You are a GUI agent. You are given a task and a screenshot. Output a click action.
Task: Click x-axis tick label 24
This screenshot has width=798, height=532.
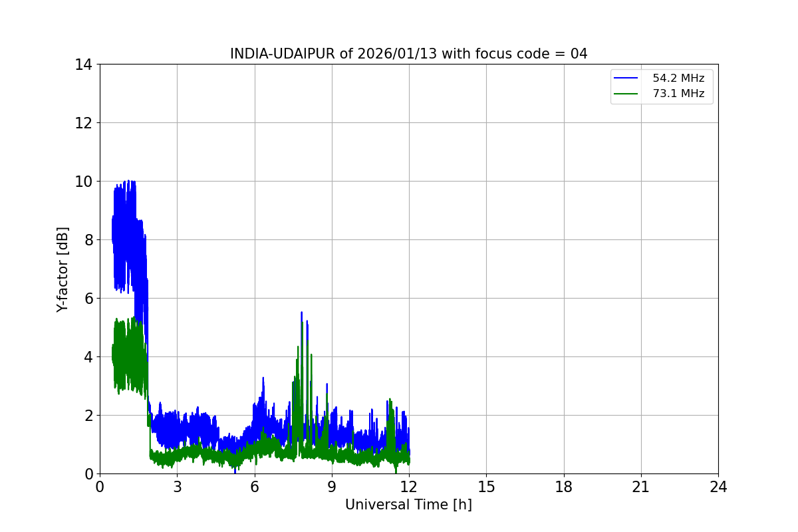[x=718, y=487]
